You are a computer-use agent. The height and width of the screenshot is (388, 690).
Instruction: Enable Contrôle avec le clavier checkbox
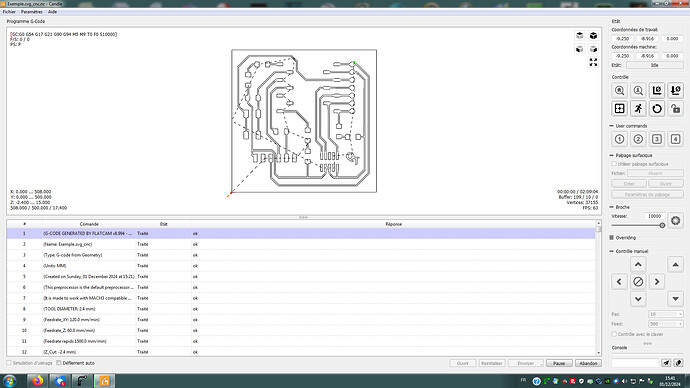(x=614, y=334)
